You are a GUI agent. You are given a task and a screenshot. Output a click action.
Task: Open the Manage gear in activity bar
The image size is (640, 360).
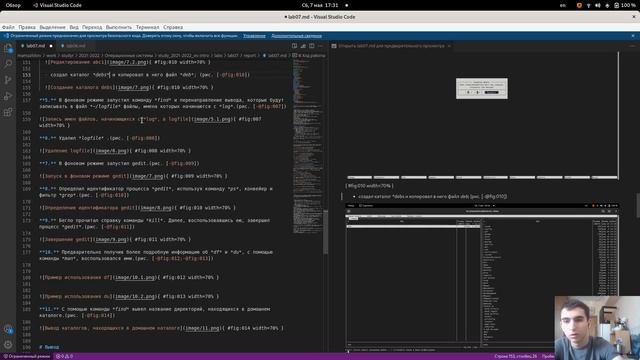[8, 345]
